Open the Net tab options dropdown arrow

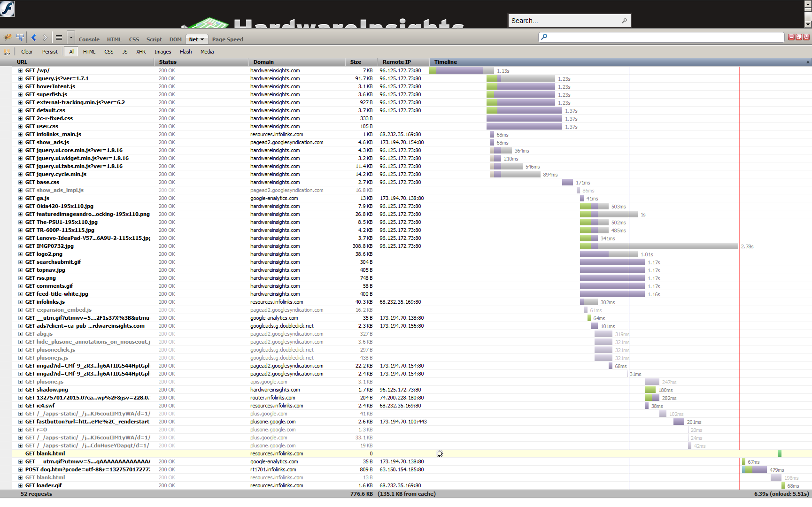(202, 39)
